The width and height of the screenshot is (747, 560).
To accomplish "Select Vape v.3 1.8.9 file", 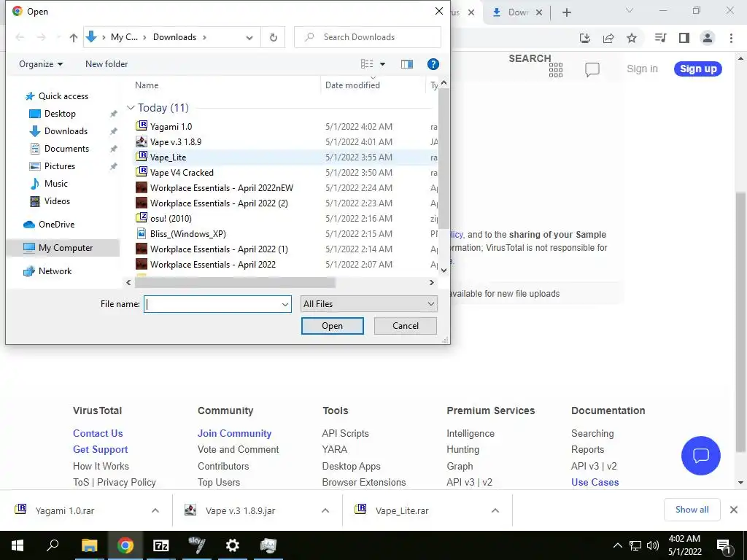I will 176,142.
